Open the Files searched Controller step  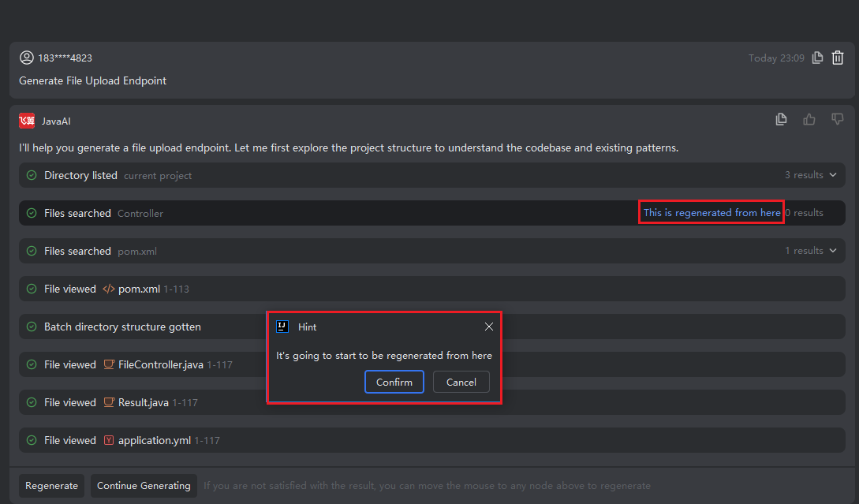(77, 213)
